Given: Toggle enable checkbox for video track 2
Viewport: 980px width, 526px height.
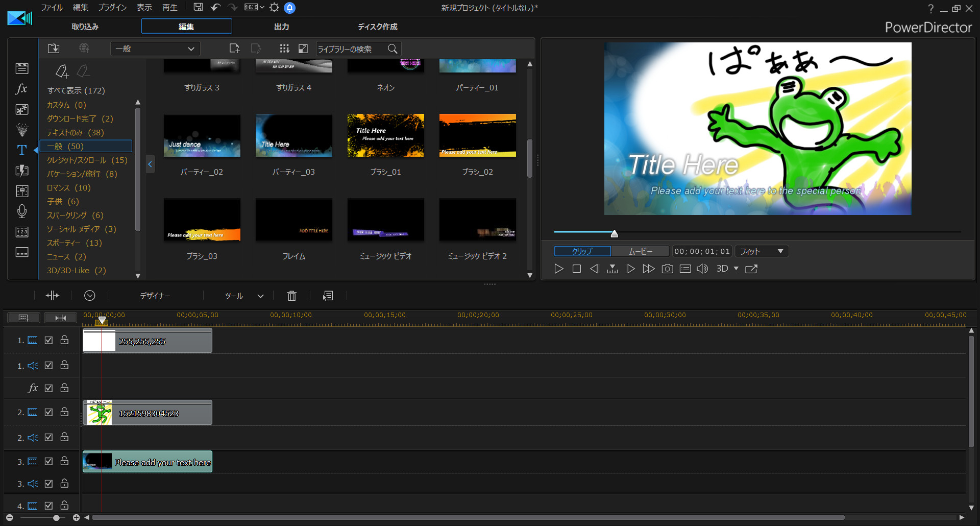Looking at the screenshot, I should pos(48,412).
